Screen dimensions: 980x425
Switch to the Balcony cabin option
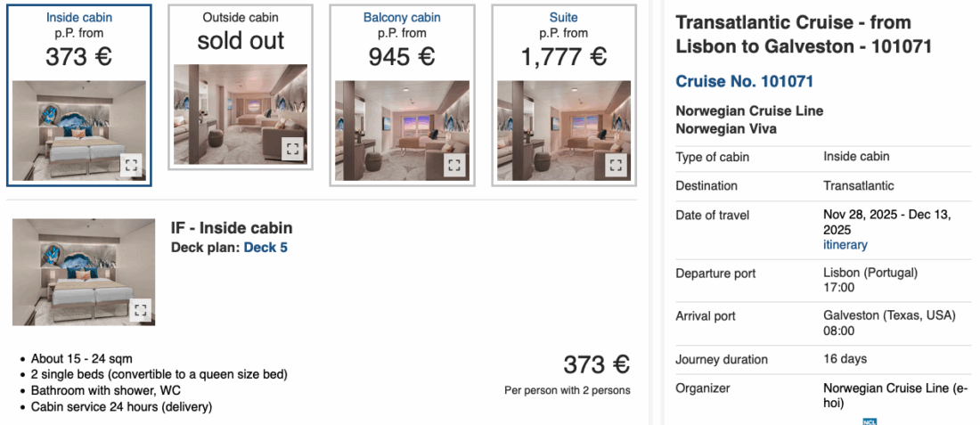[x=402, y=17]
